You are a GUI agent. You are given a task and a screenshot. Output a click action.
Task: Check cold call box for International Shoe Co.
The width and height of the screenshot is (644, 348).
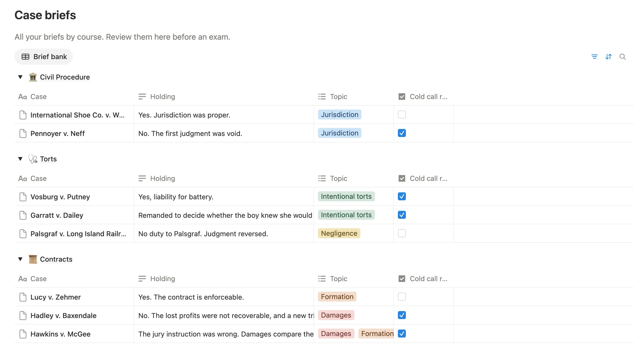click(x=401, y=115)
